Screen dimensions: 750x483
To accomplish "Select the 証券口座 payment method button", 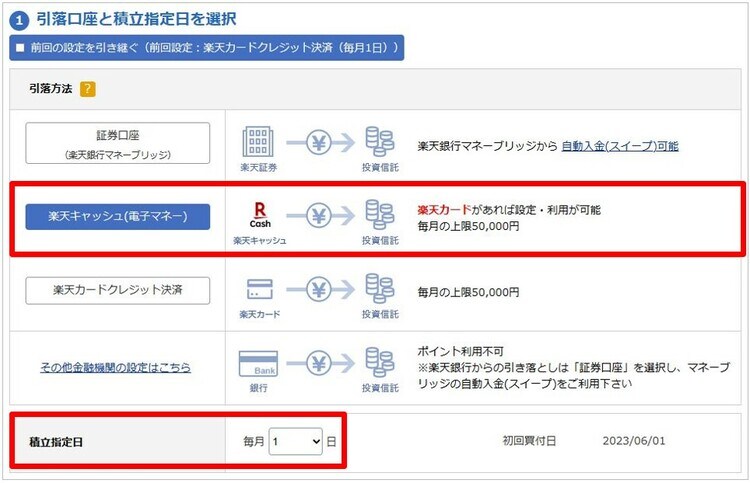I will coord(118,143).
